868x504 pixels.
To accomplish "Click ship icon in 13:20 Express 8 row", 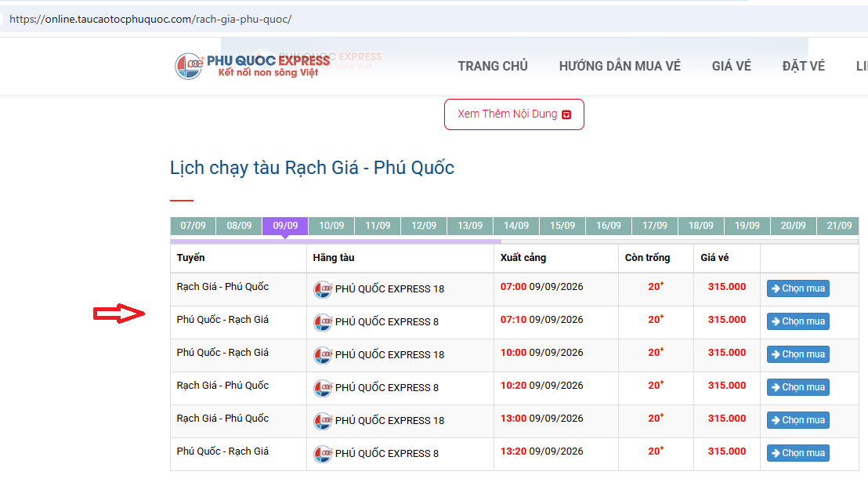I will point(323,454).
